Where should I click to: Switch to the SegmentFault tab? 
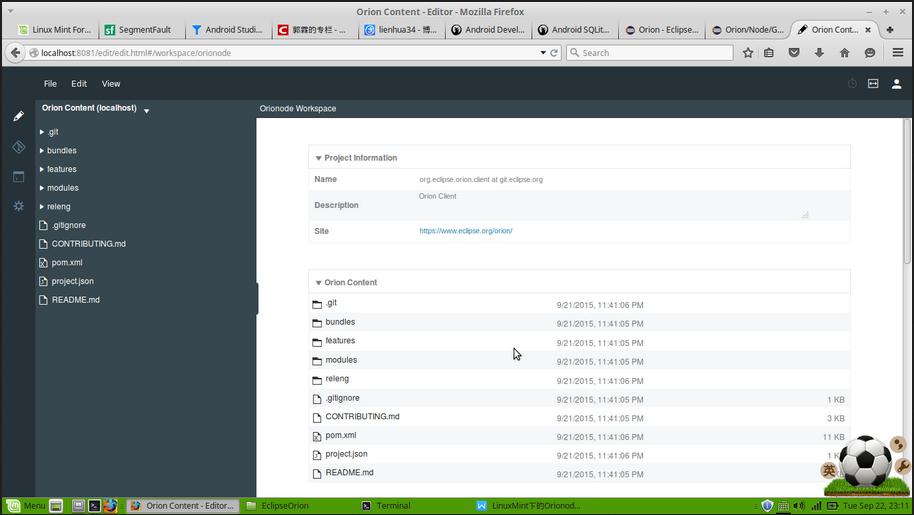click(x=142, y=30)
